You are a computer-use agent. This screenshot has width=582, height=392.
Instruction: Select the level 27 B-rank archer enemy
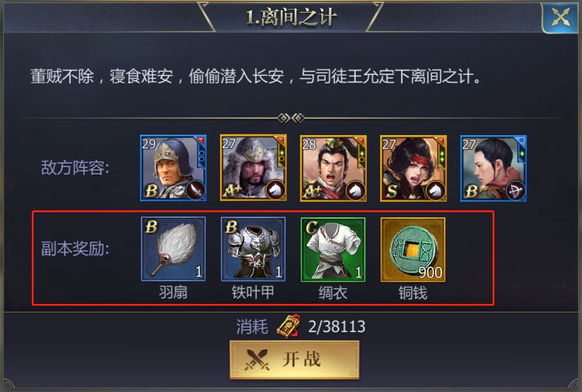pyautogui.click(x=493, y=168)
